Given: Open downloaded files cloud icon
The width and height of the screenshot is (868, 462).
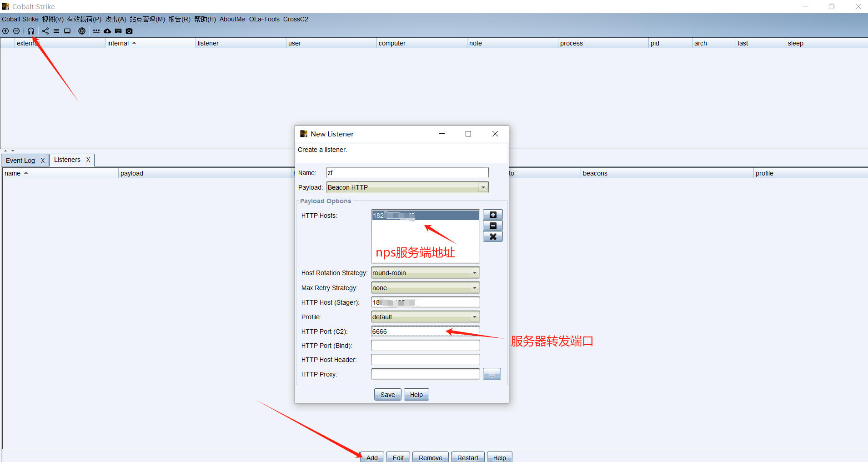Looking at the screenshot, I should pos(107,31).
